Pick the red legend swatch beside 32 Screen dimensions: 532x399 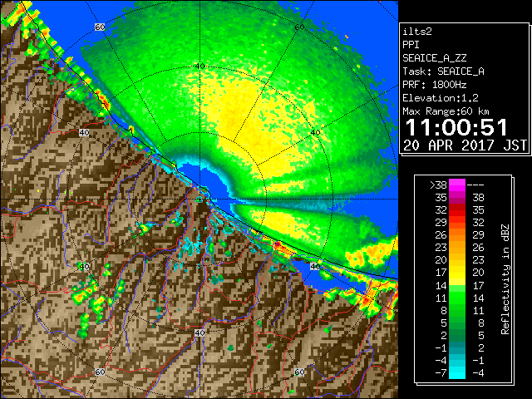click(x=457, y=210)
